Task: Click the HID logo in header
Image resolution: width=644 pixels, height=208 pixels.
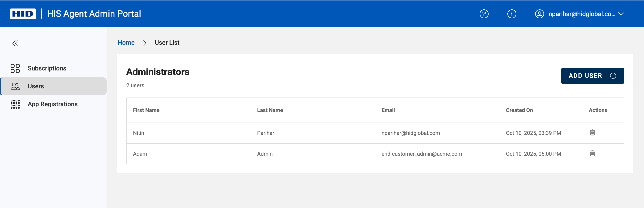Action: [x=23, y=14]
